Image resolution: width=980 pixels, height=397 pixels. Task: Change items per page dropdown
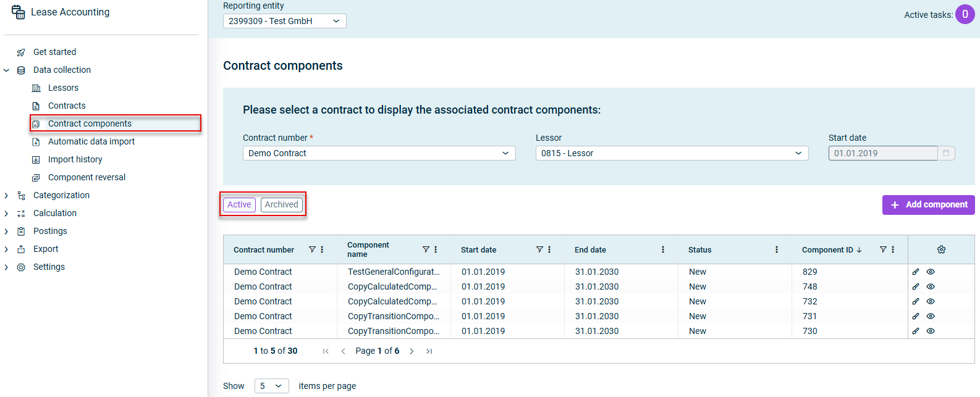271,386
